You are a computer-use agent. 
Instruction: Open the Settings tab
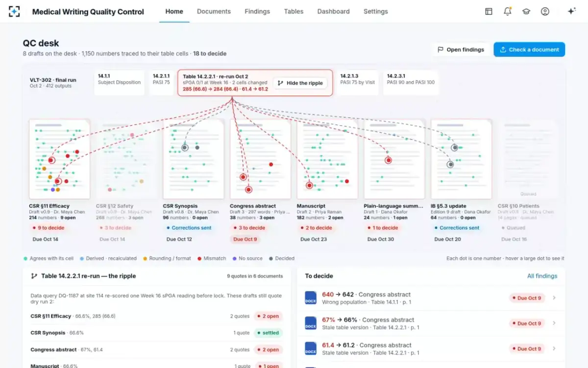coord(376,11)
